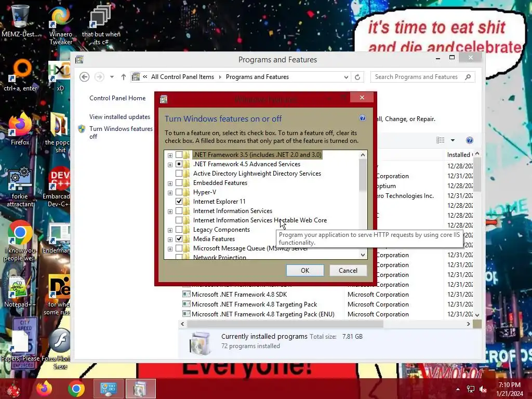Switch to Control Panel taskbar item
Image resolution: width=532 pixels, height=399 pixels.
click(x=108, y=389)
